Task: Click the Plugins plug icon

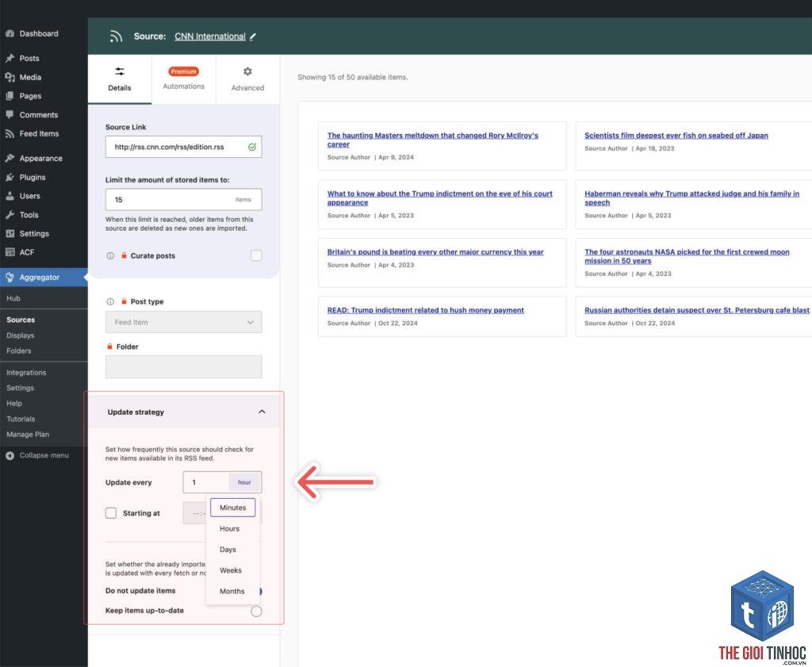Action: coord(10,177)
